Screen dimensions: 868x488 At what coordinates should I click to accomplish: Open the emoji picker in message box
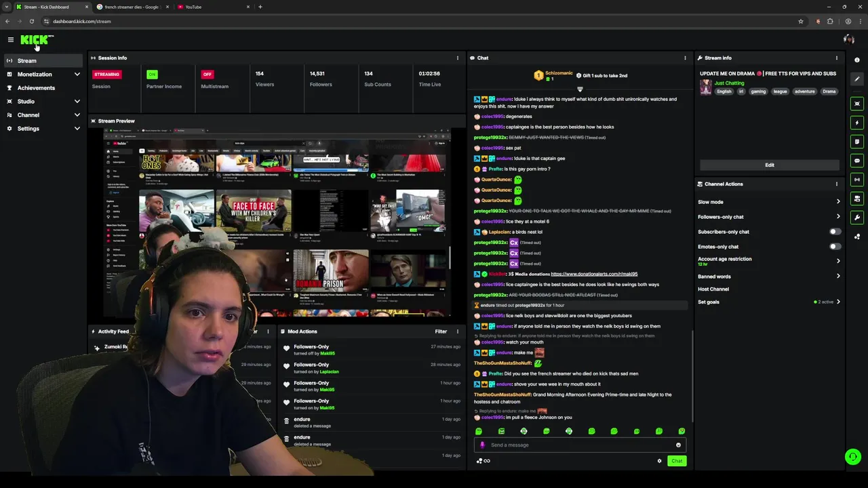coord(678,445)
